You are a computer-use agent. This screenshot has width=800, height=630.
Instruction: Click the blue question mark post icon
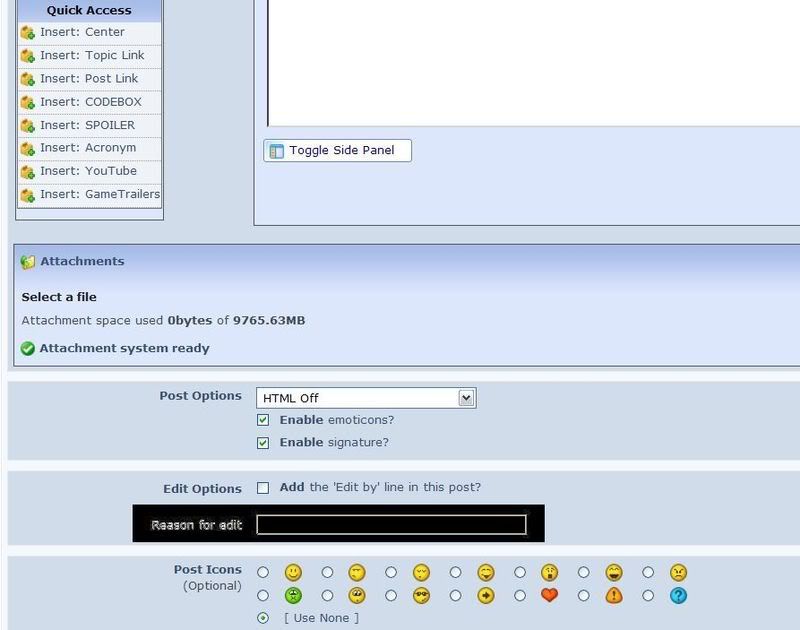click(x=678, y=596)
